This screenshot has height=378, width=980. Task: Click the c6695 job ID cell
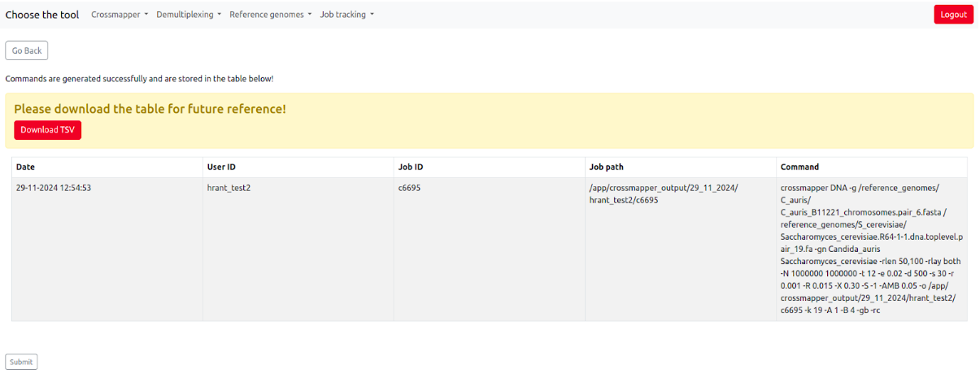tap(409, 188)
